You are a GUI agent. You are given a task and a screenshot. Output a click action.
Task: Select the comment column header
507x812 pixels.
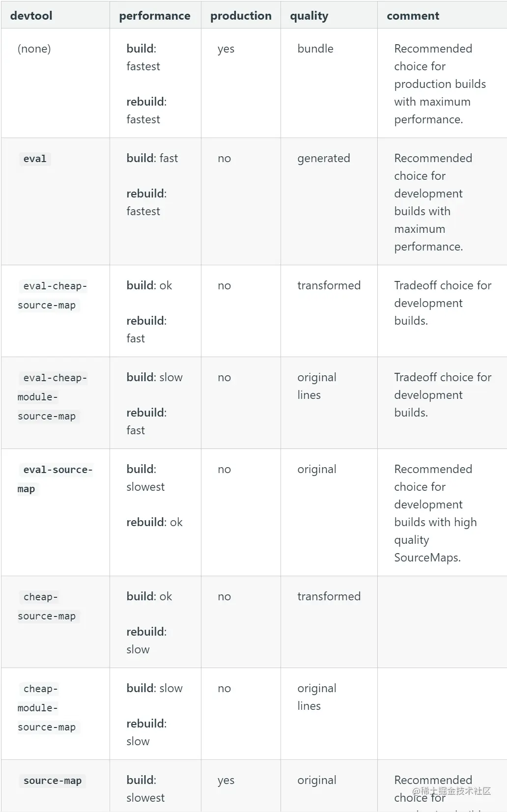point(413,16)
